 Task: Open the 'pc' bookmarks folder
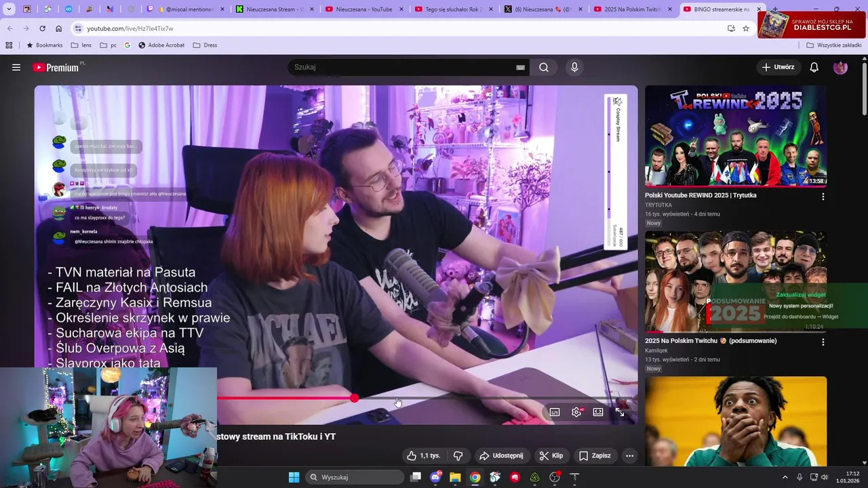(x=108, y=45)
